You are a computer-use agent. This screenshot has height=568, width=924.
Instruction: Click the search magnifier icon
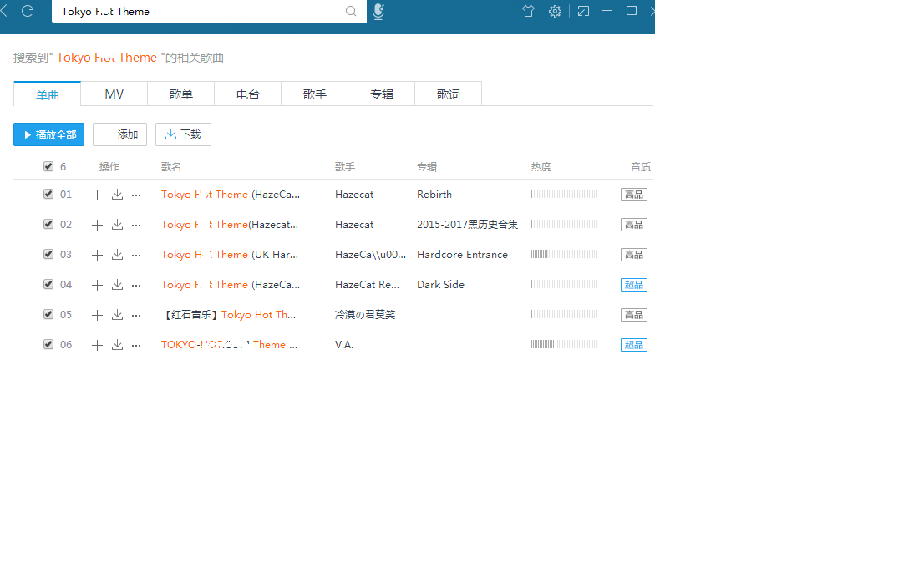pos(351,11)
